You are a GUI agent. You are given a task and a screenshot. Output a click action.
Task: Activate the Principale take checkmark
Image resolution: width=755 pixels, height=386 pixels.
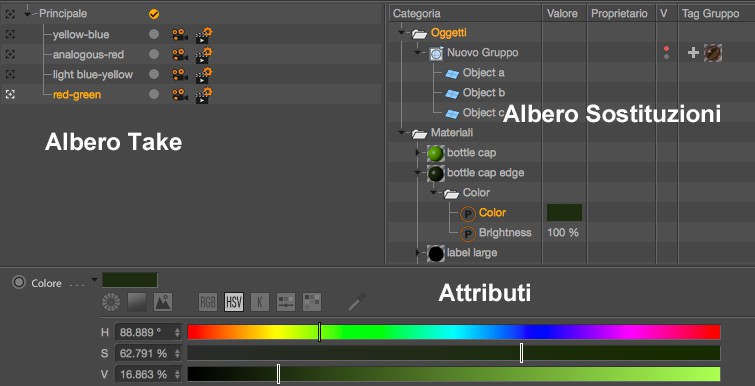coord(154,14)
